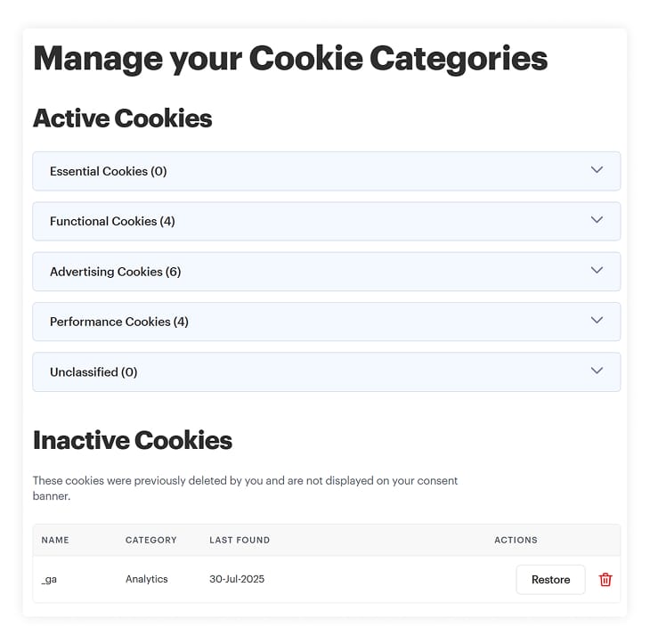Click the ACTIONS column header
650x644 pixels.
point(516,540)
